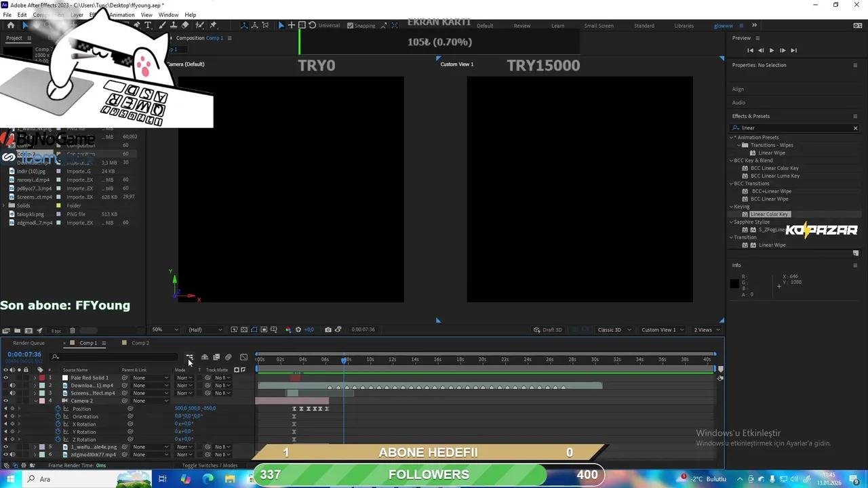Open the Help menu
This screenshot has width=868, height=488.
coord(191,15)
